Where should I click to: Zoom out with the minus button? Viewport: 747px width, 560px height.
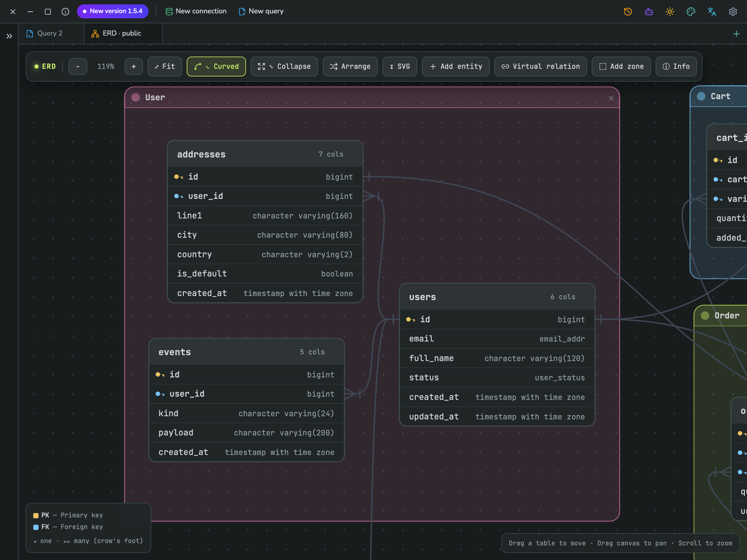[x=78, y=66]
